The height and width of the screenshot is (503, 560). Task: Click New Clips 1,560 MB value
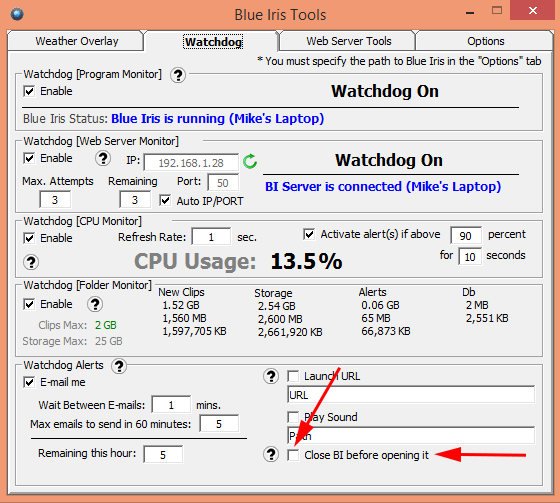[x=184, y=318]
